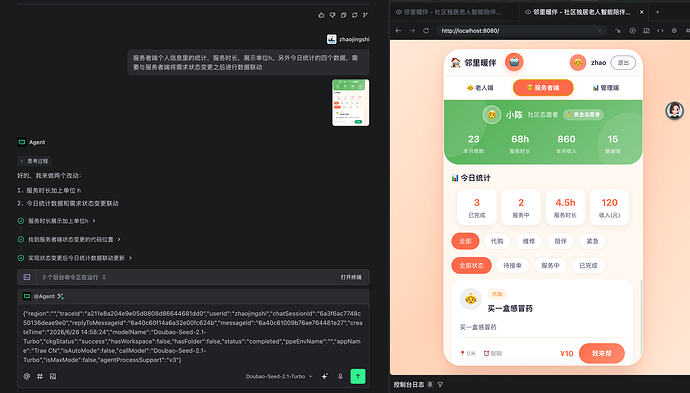Click the # context icon below input
This screenshot has width=690, height=393.
click(x=40, y=376)
